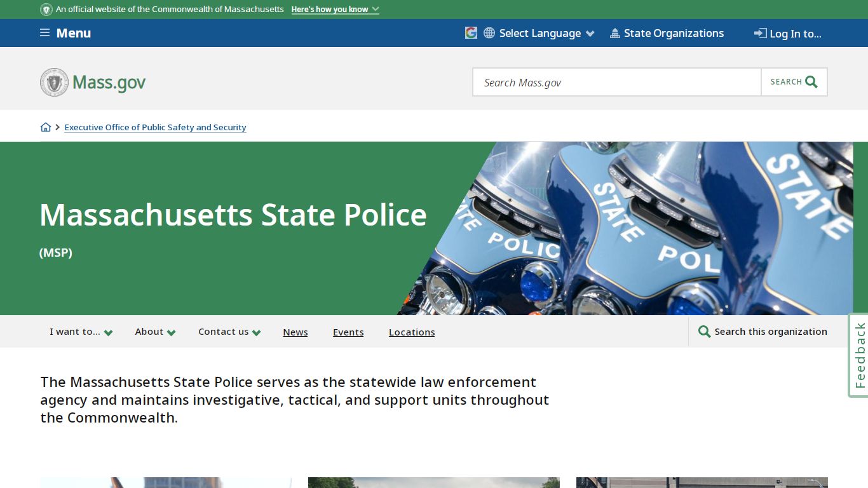
Task: Click the Mass.gov wordmark
Action: click(109, 83)
